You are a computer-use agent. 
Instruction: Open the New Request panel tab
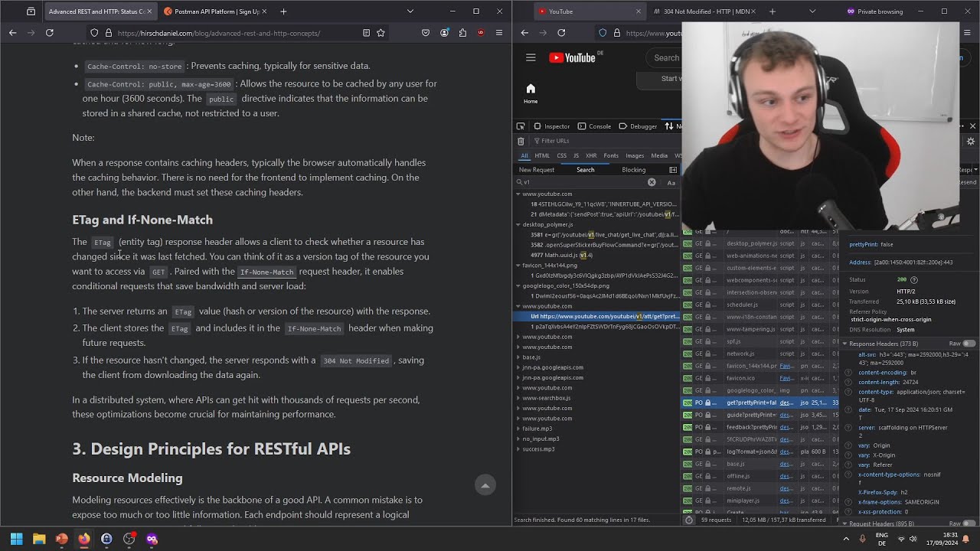pos(537,170)
